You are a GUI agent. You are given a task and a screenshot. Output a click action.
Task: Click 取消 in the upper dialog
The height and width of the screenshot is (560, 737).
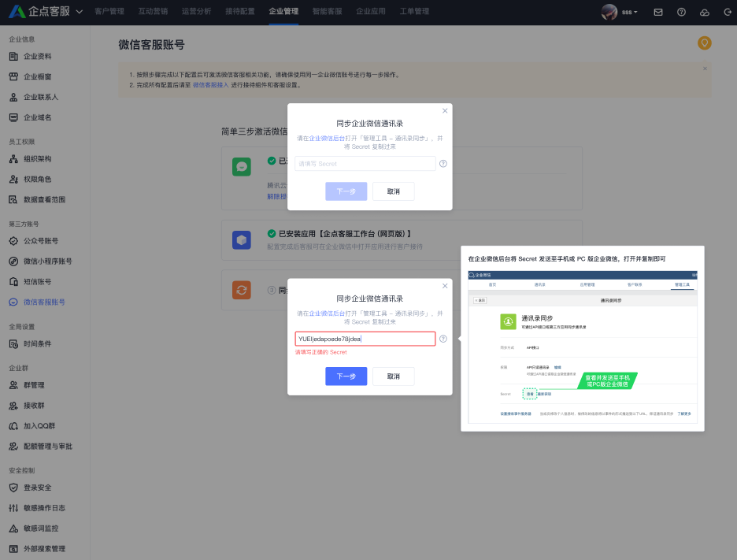(x=394, y=191)
